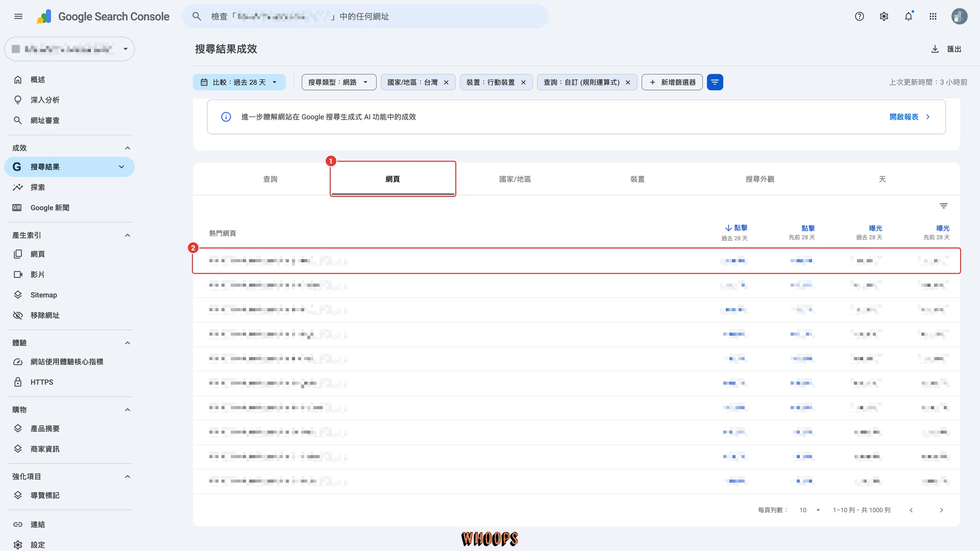Collapse the 產生索引 sidebar section

(x=128, y=235)
